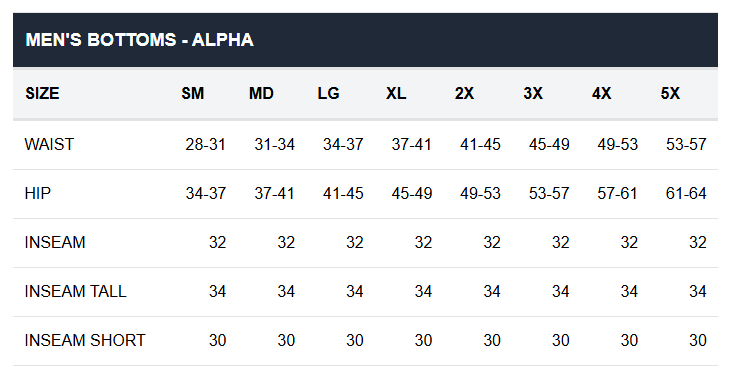Select the 3X size column header
Screen dimensions: 742x383
point(533,93)
